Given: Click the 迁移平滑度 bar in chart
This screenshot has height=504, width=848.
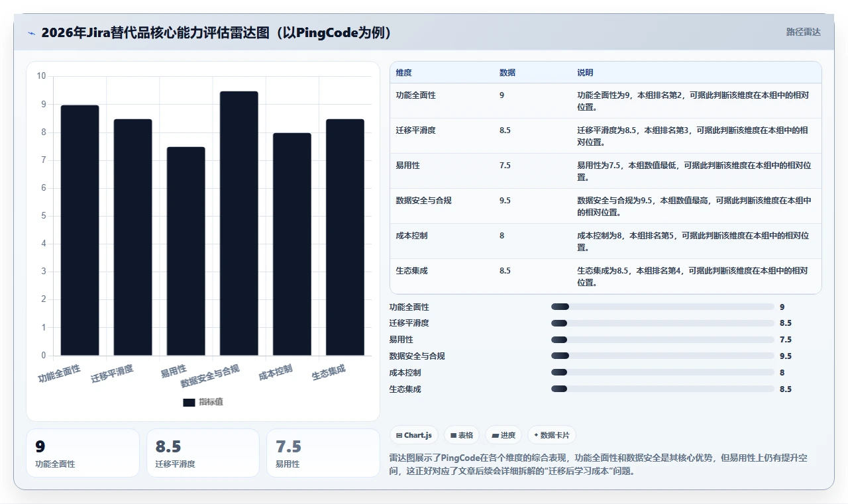Looking at the screenshot, I should (x=132, y=237).
